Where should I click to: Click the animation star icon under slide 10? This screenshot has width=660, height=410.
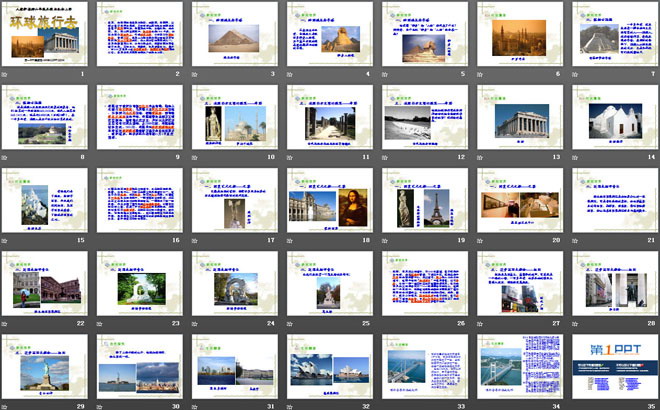194,157
